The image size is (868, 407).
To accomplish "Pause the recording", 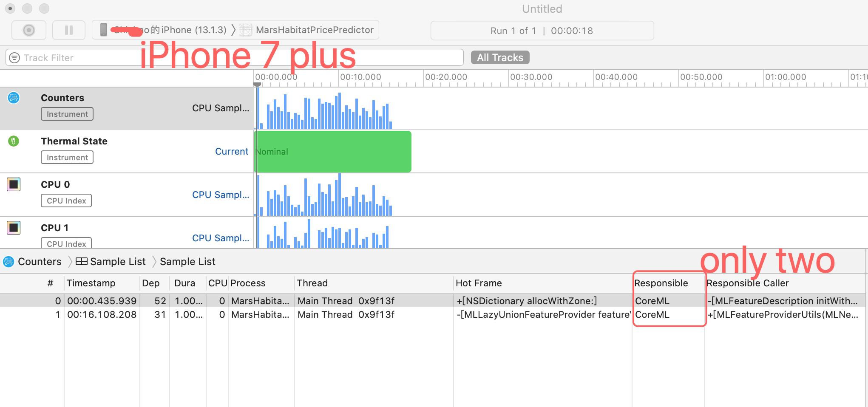I will (x=68, y=30).
